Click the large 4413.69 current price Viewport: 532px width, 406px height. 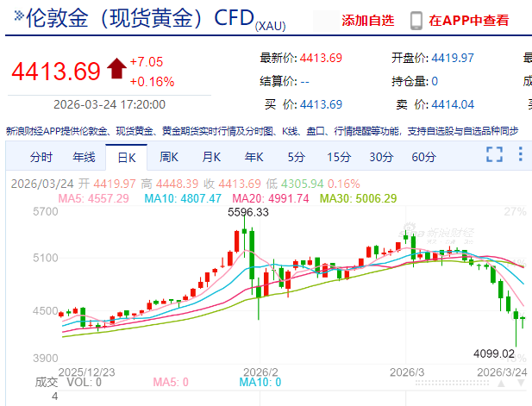[56, 72]
